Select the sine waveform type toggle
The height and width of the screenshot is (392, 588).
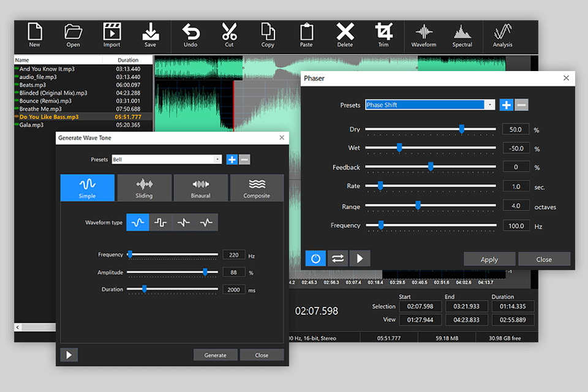tap(138, 223)
